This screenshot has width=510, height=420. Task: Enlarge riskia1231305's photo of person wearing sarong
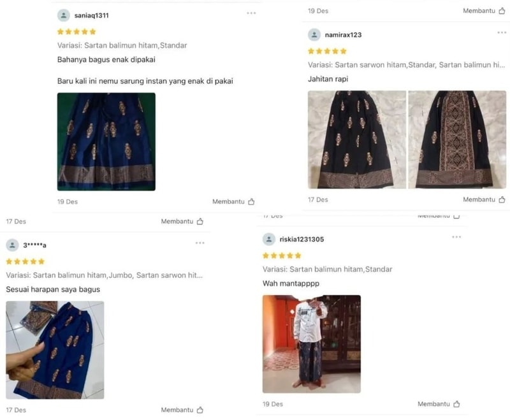click(x=312, y=344)
